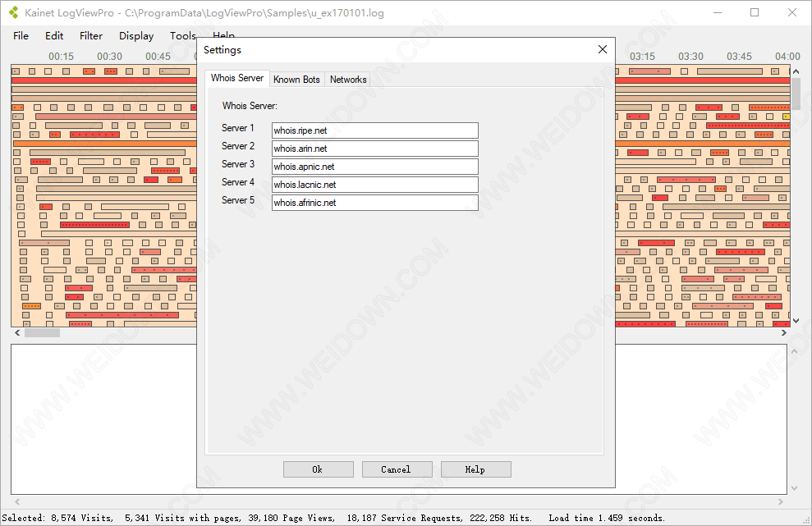The height and width of the screenshot is (526, 812).
Task: Open the Display menu
Action: tap(136, 35)
